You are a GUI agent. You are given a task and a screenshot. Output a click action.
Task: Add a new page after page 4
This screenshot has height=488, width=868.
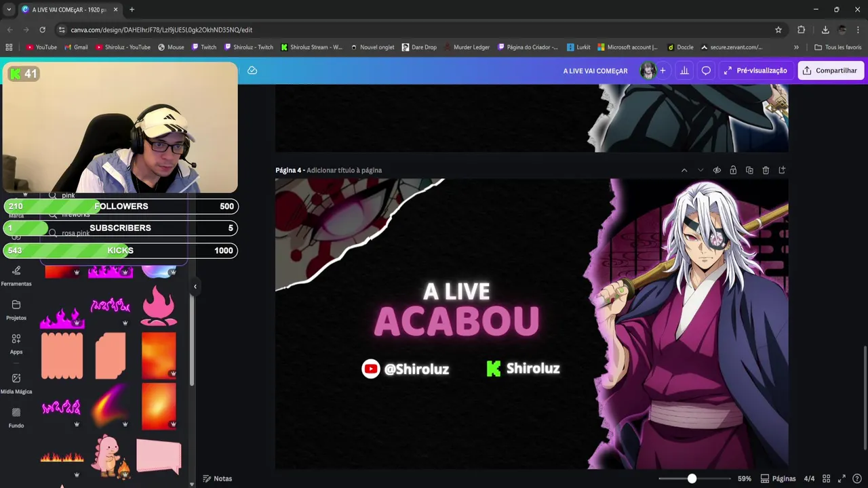coord(782,170)
